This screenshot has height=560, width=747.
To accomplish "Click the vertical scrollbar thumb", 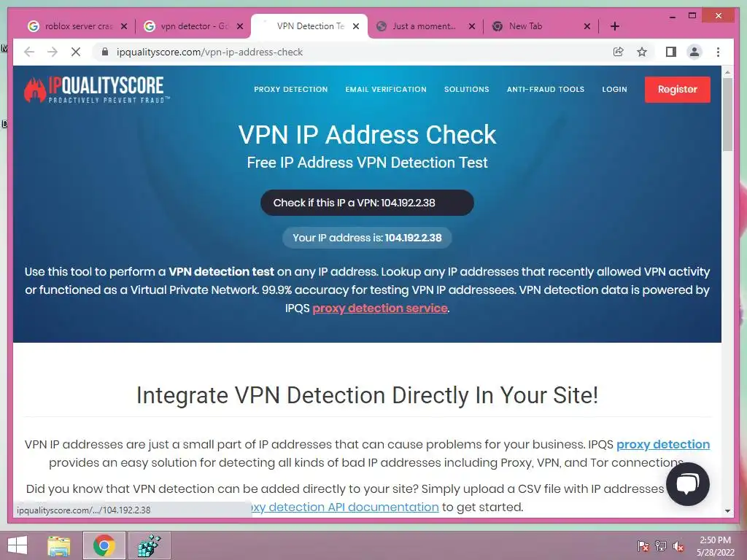I will tap(727, 114).
